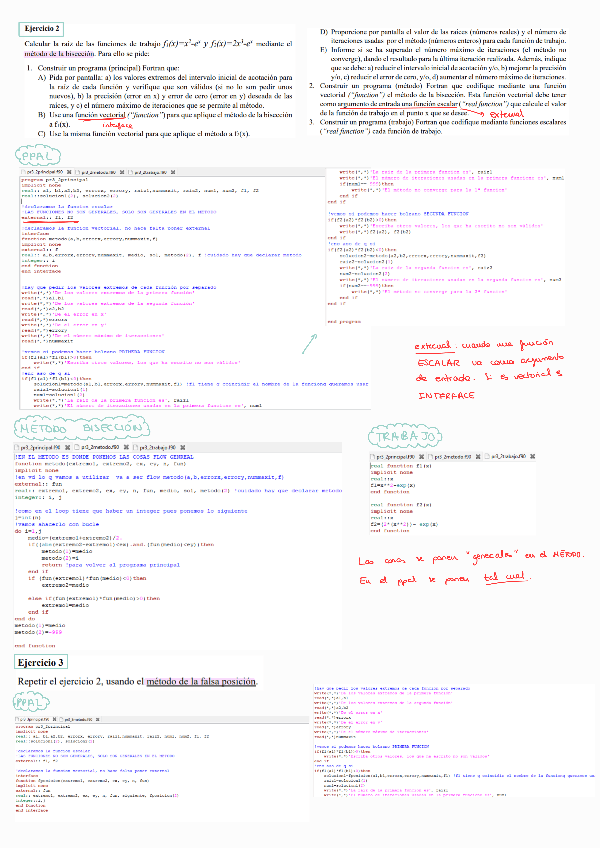Select pr3_2metodo.f90 tab in Método Bisección editor

(x=100, y=447)
